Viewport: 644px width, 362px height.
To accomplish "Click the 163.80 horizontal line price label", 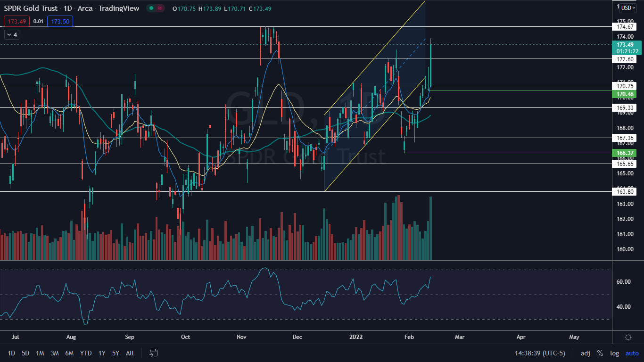I will coord(625,191).
